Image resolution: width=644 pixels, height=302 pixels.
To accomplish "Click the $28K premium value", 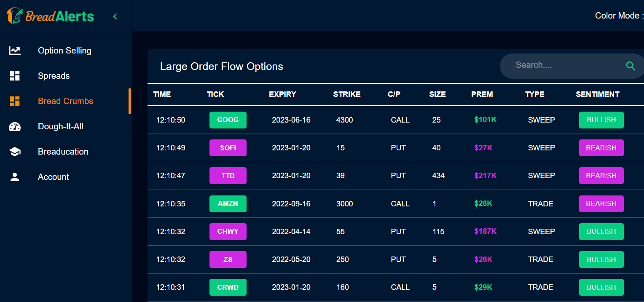I will [483, 203].
